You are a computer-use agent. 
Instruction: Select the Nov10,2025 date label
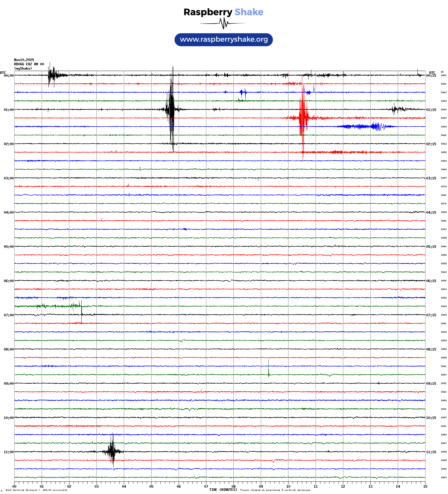coord(24,60)
